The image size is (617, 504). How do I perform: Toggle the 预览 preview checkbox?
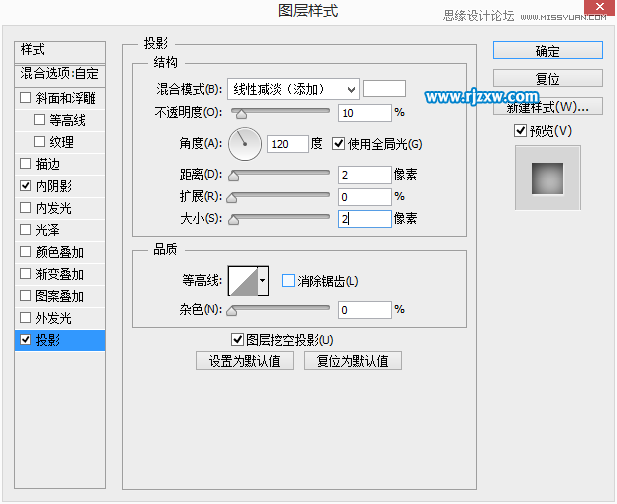(x=520, y=130)
